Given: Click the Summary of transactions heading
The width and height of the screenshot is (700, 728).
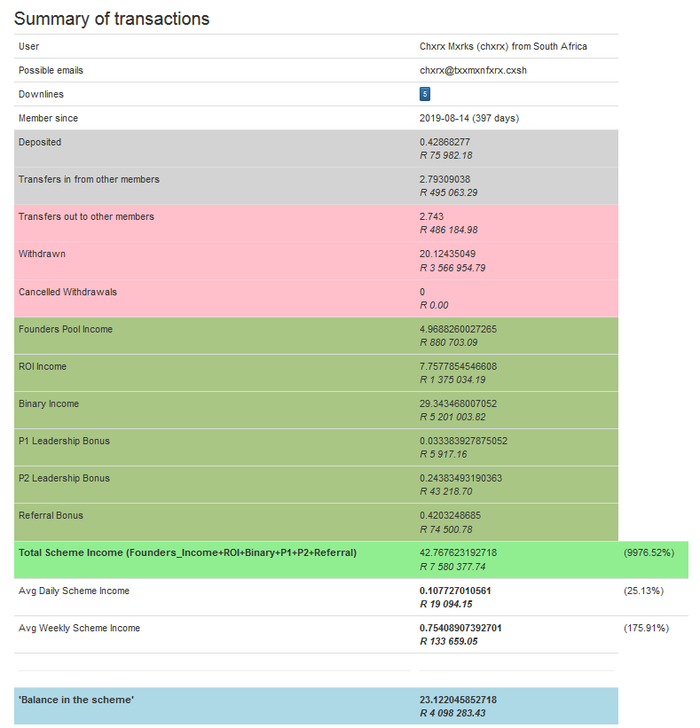Looking at the screenshot, I should (x=112, y=18).
